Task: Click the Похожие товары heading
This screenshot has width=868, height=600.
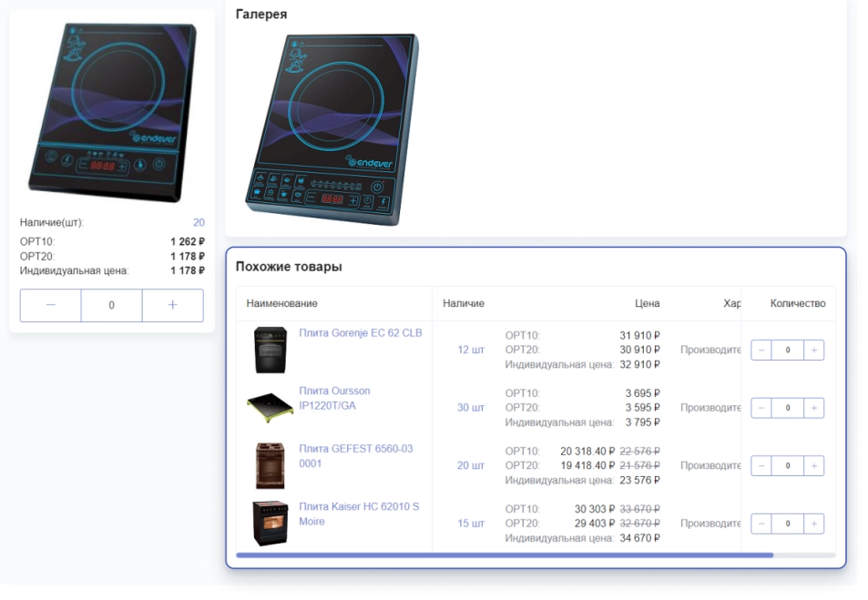Action: click(x=289, y=267)
